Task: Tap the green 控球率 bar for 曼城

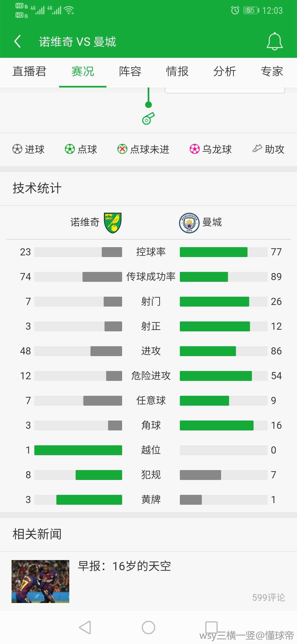Action: pos(214,252)
